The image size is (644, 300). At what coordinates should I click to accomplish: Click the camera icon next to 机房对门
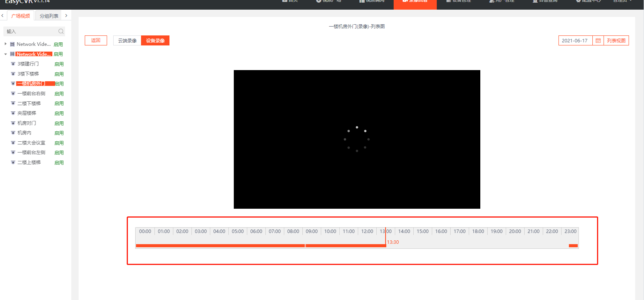(x=13, y=123)
